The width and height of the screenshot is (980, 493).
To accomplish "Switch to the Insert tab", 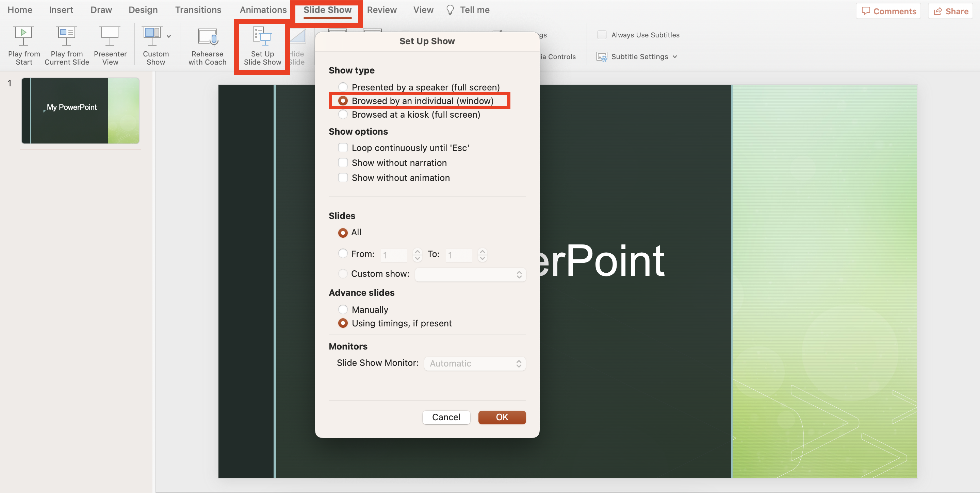I will (x=61, y=10).
